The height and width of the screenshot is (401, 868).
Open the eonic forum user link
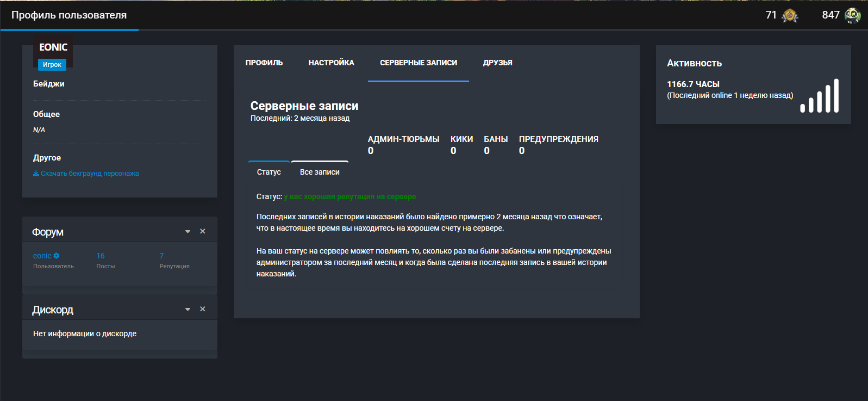42,256
